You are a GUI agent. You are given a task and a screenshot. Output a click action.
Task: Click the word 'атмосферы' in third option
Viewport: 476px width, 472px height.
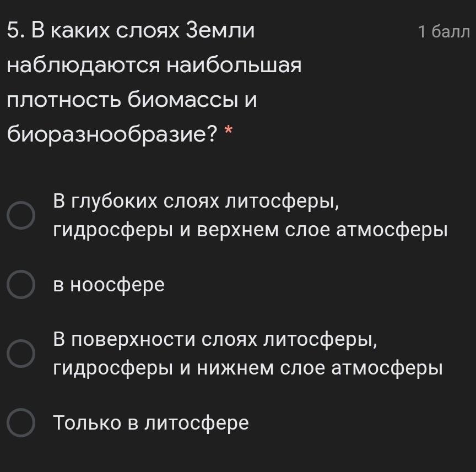pyautogui.click(x=387, y=369)
